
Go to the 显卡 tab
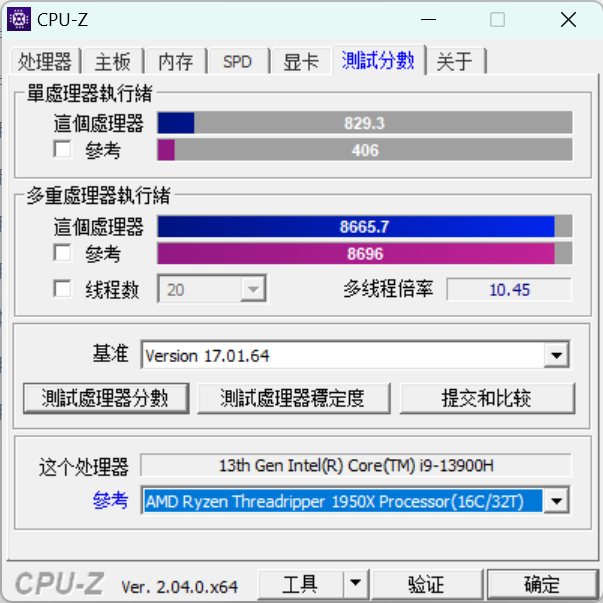click(x=301, y=61)
